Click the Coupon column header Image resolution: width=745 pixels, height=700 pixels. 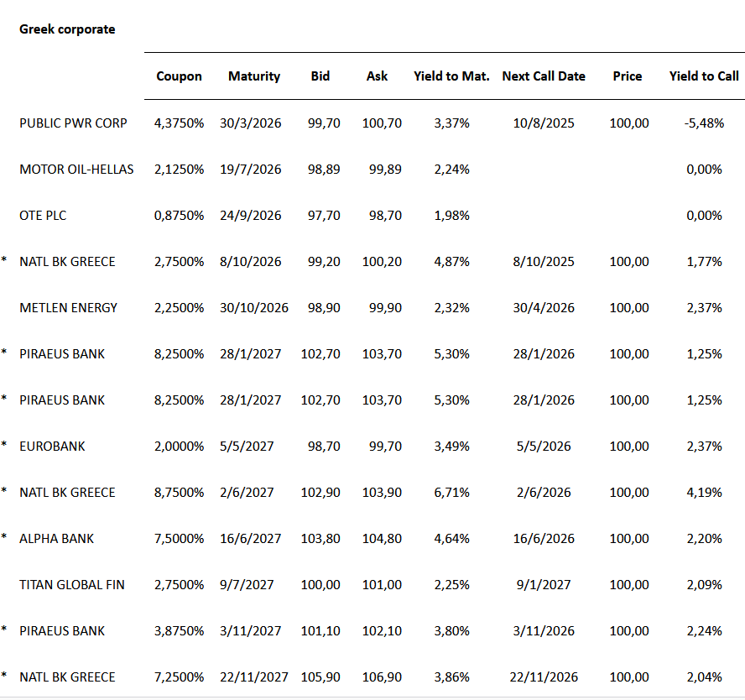click(x=179, y=76)
